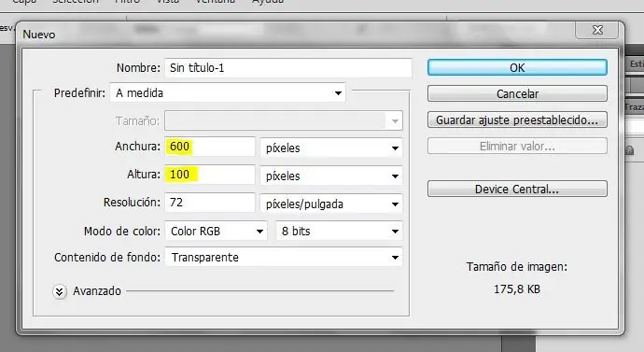Click the Altura field with 100
Viewport: 644px width, 352px height.
point(210,175)
